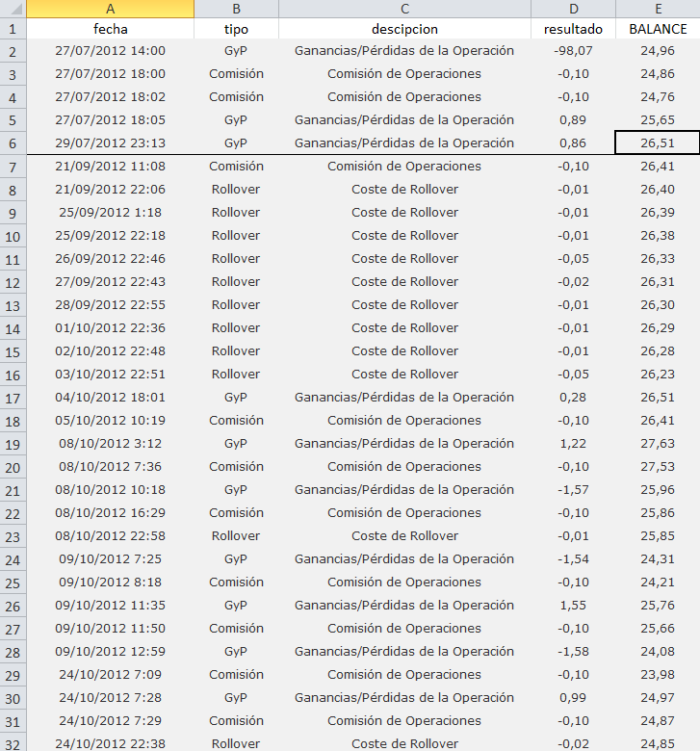
Task: Select row 6 header
Action: (x=13, y=142)
